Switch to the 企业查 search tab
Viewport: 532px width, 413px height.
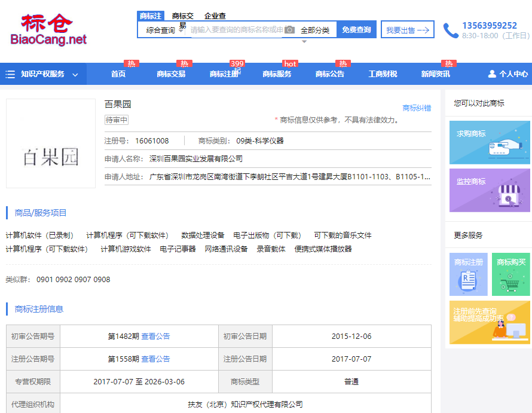coord(215,16)
